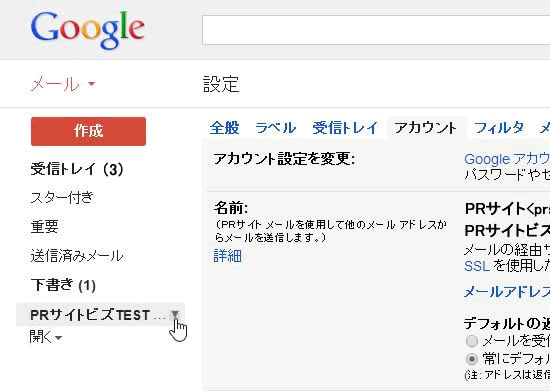This screenshot has height=391, width=550.
Task: Switch to the ラベル settings tab
Action: (275, 128)
